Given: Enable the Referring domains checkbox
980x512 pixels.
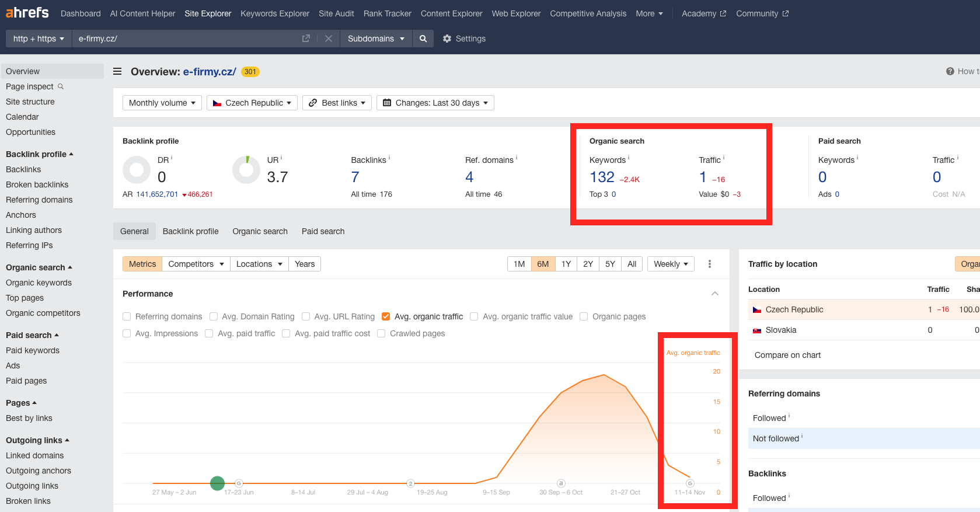Looking at the screenshot, I should 127,316.
